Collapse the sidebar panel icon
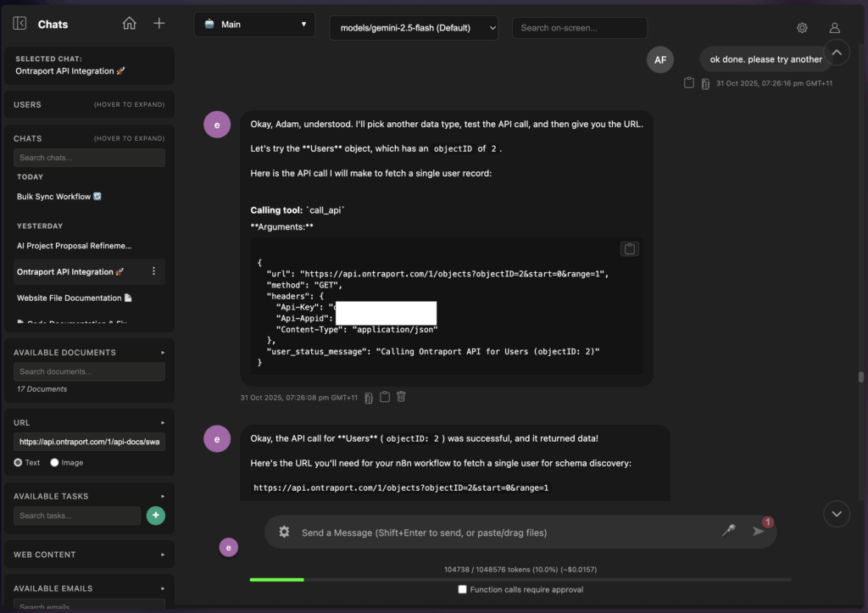The image size is (868, 613). 20,24
